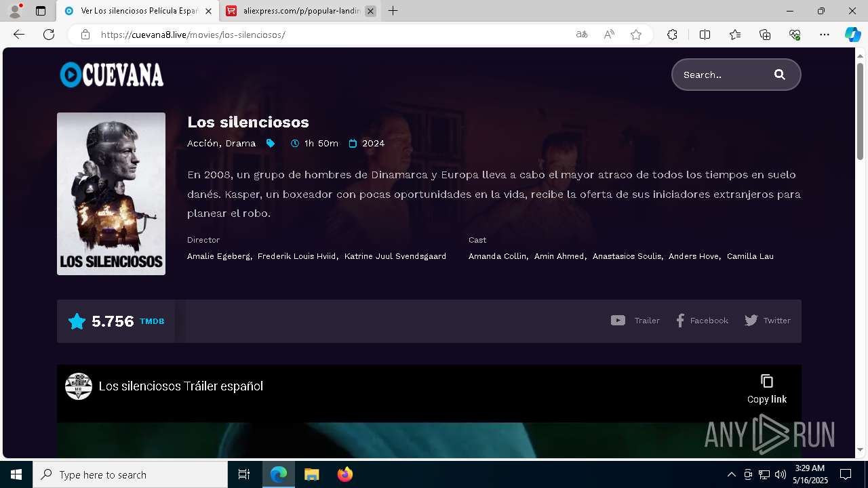The image size is (868, 488).
Task: Open cast member Amanda Collin
Action: click(497, 256)
